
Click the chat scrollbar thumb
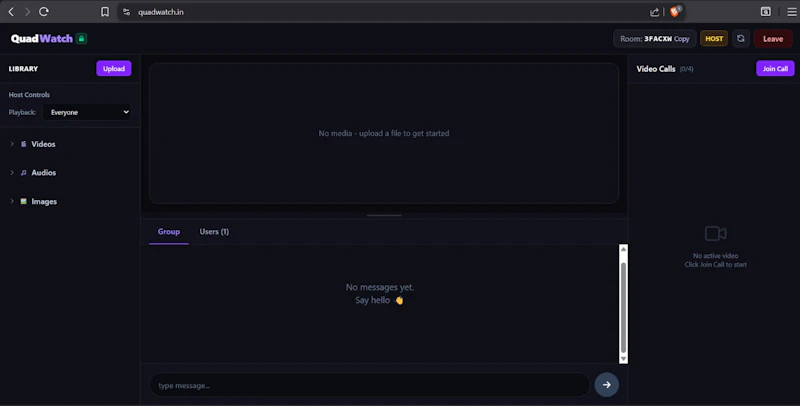[x=623, y=308]
